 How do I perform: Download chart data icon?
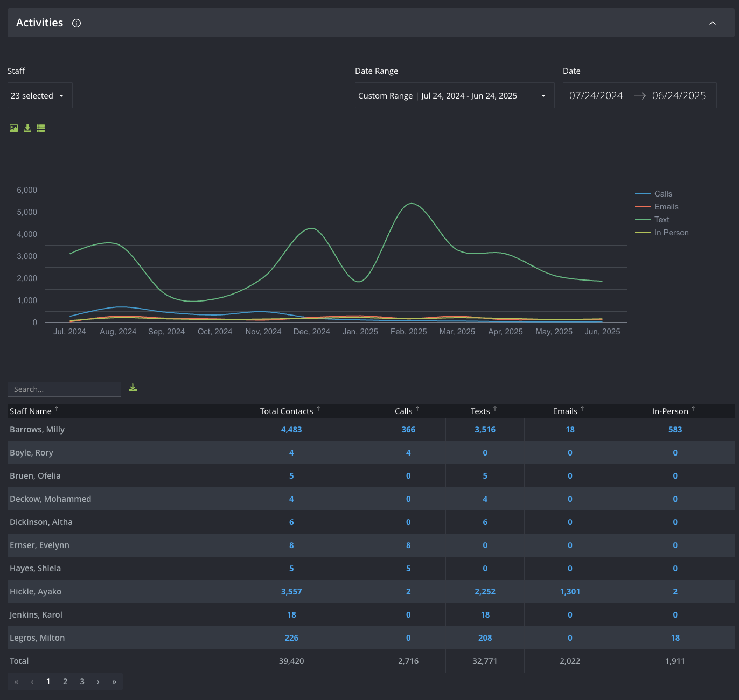(x=27, y=128)
